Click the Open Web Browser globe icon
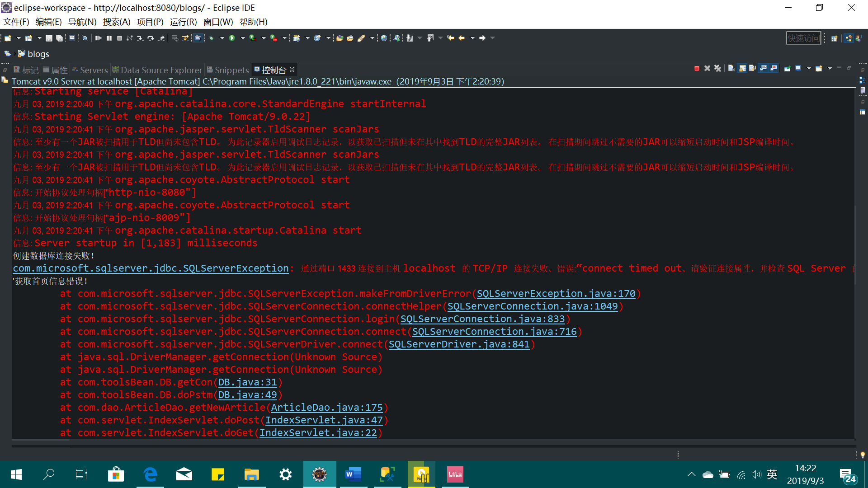 click(x=384, y=38)
